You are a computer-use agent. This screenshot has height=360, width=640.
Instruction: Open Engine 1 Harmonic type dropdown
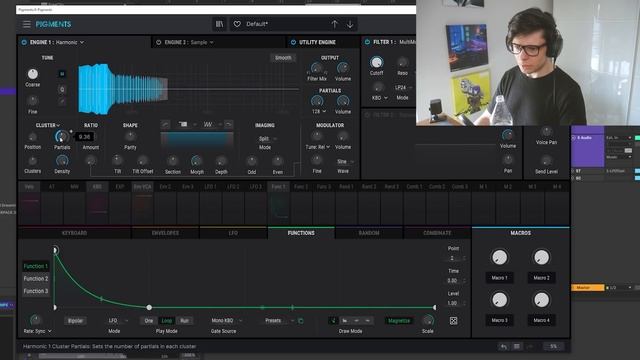pos(69,42)
